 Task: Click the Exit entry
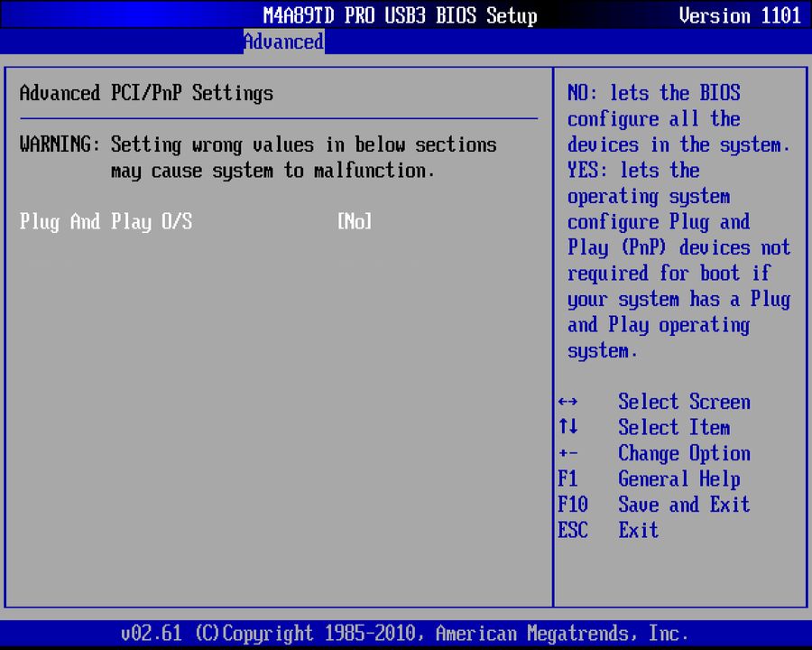[x=638, y=531]
